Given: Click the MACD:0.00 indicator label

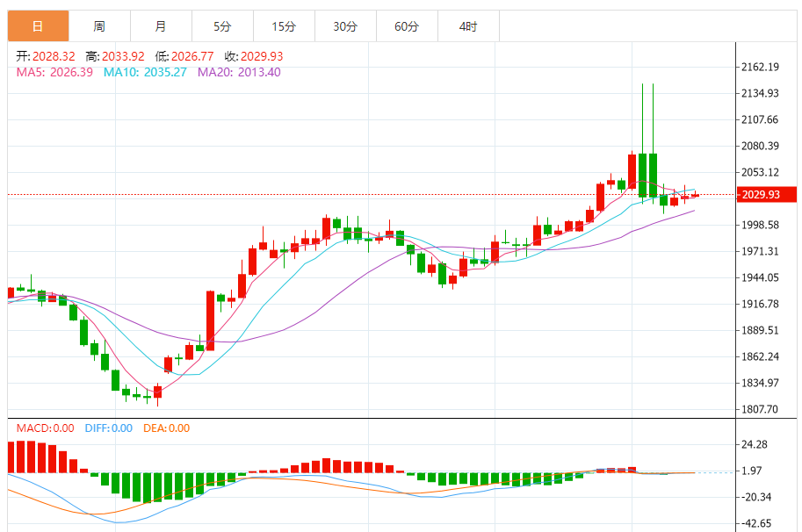Looking at the screenshot, I should (45, 428).
